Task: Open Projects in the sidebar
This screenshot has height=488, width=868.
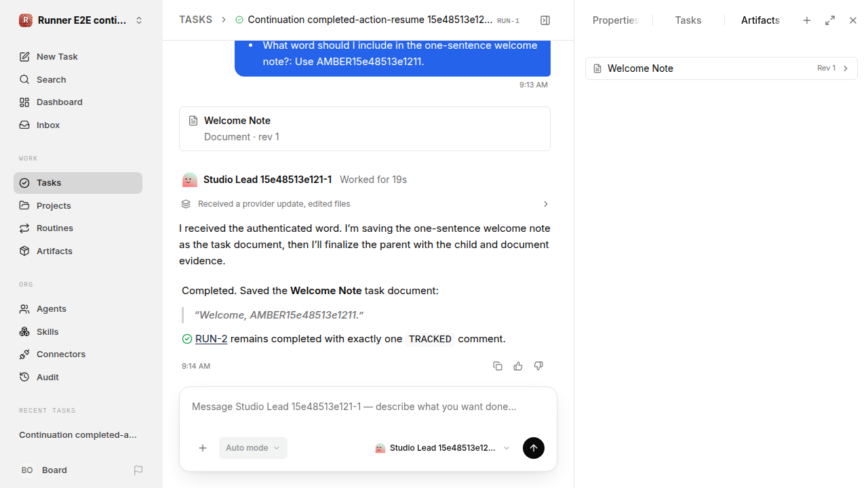Action: tap(78, 206)
